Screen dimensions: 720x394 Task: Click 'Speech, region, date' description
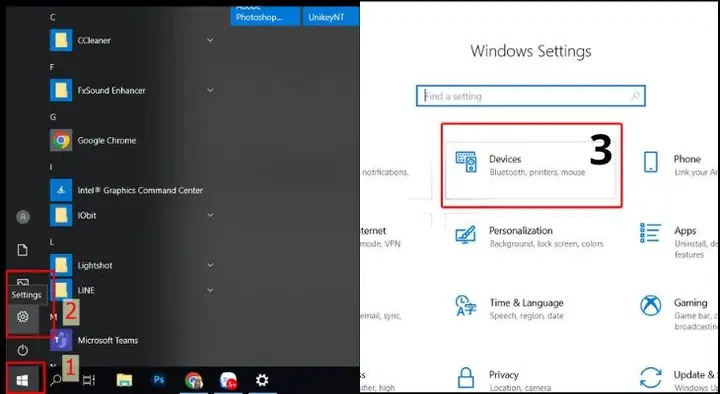(526, 316)
